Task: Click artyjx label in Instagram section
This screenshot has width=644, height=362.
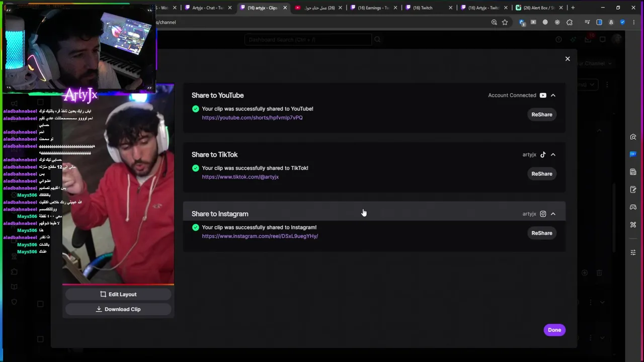Action: tap(529, 214)
